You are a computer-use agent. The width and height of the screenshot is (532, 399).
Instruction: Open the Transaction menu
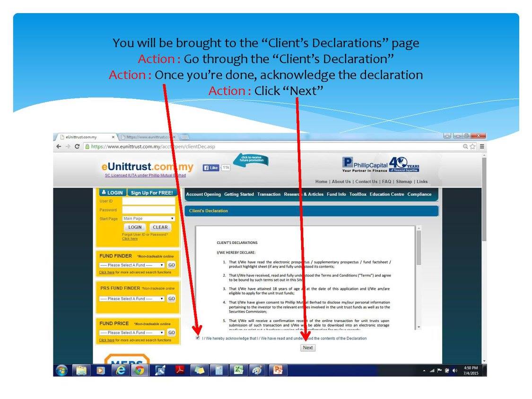point(269,194)
